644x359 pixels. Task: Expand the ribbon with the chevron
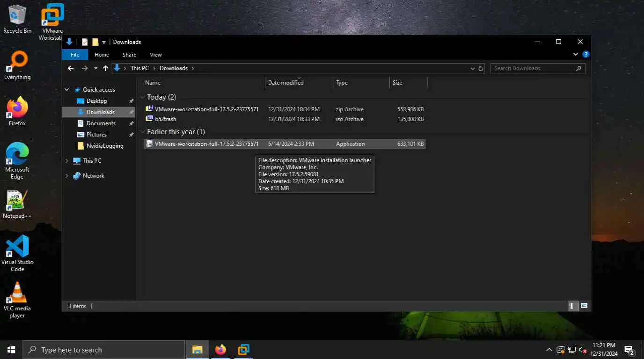[x=576, y=55]
